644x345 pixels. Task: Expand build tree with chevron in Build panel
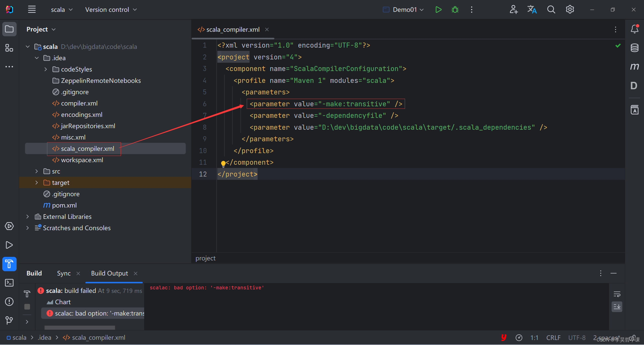(x=27, y=322)
